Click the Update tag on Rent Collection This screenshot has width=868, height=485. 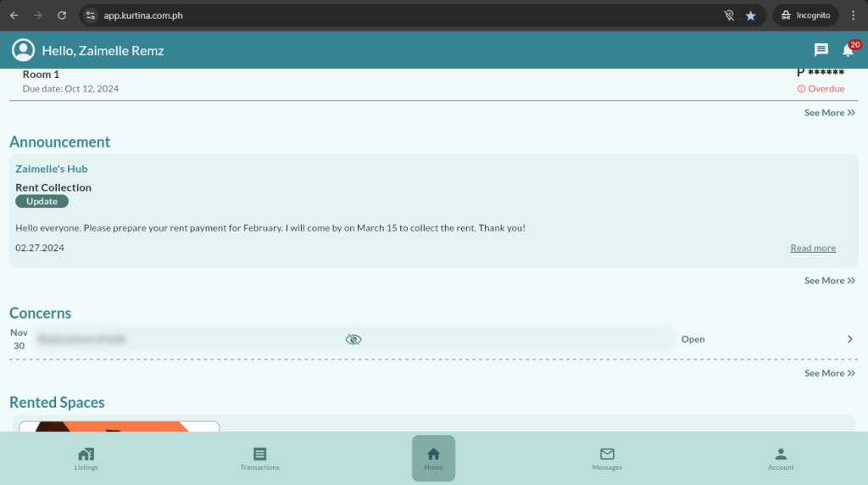(x=42, y=202)
